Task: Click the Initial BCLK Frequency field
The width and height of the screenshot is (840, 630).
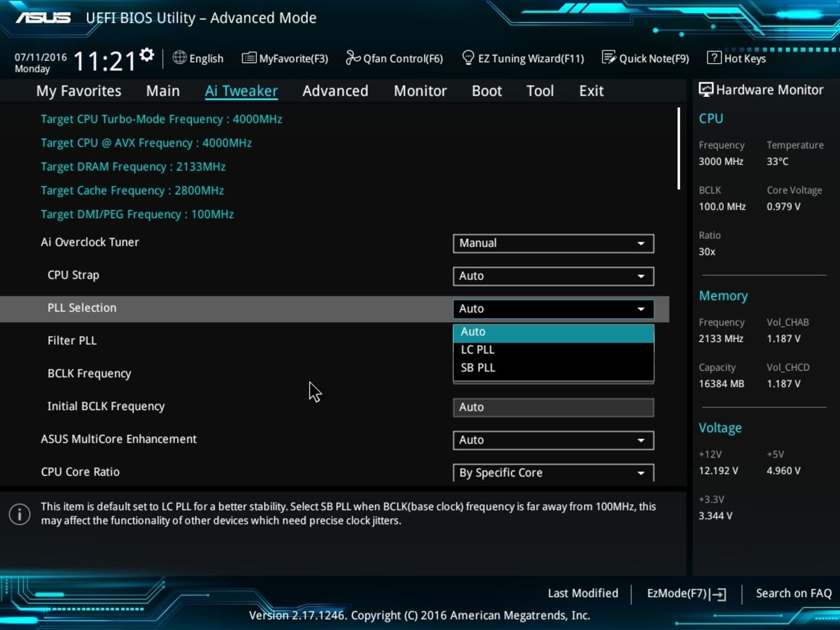Action: [x=553, y=408]
